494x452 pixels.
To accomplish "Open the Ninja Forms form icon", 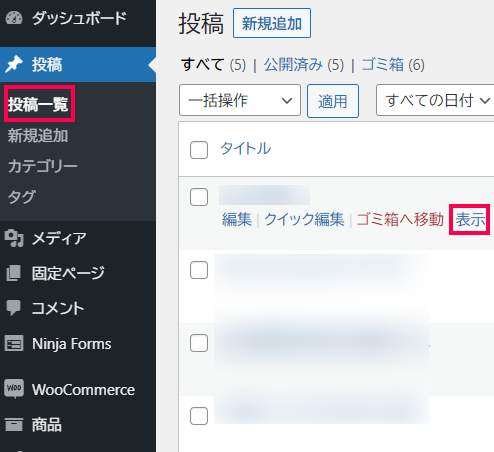I will [14, 344].
